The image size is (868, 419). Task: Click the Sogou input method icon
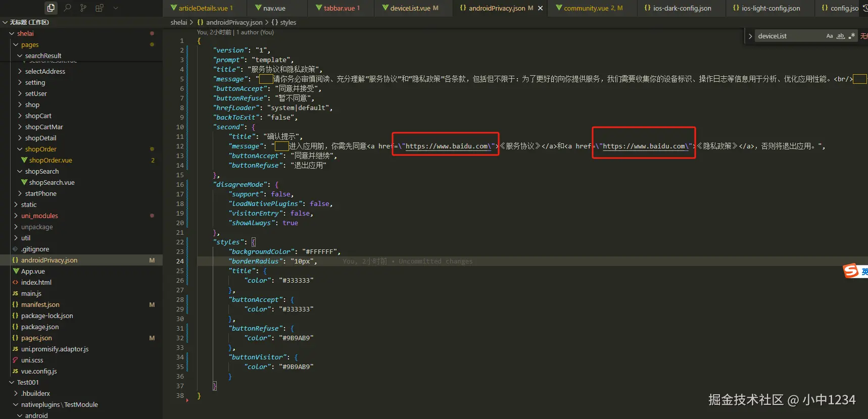851,271
